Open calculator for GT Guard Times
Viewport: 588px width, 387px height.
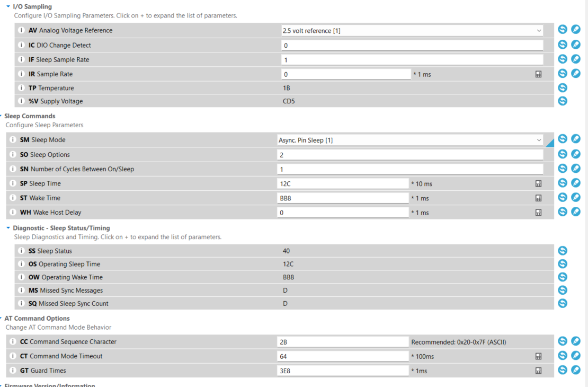tap(539, 371)
